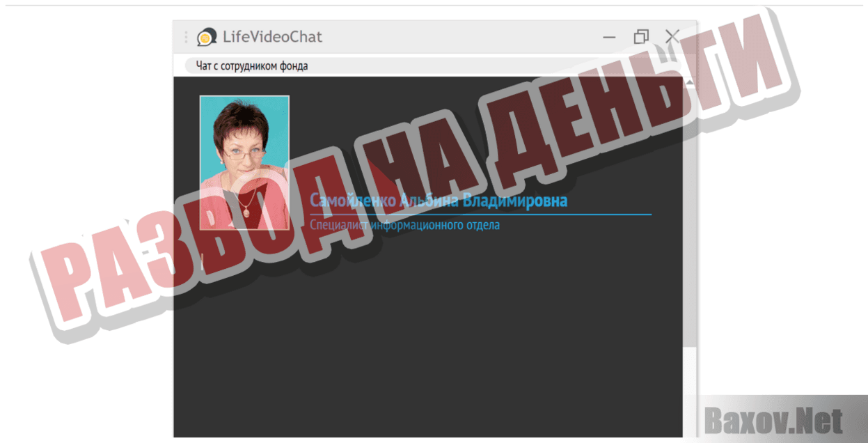Click the white page area left of window

click(x=84, y=139)
